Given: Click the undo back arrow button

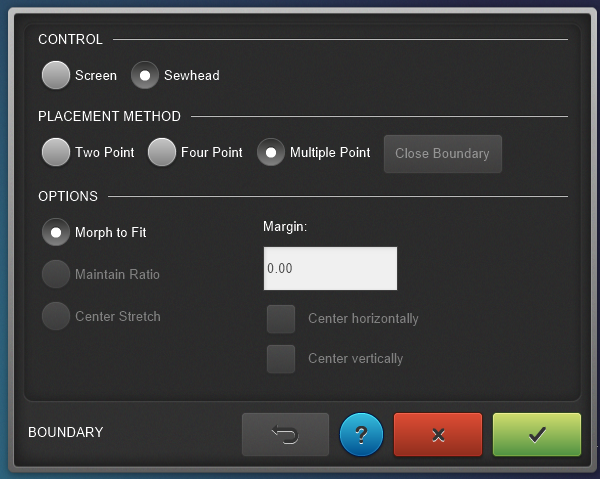Looking at the screenshot, I should point(285,435).
